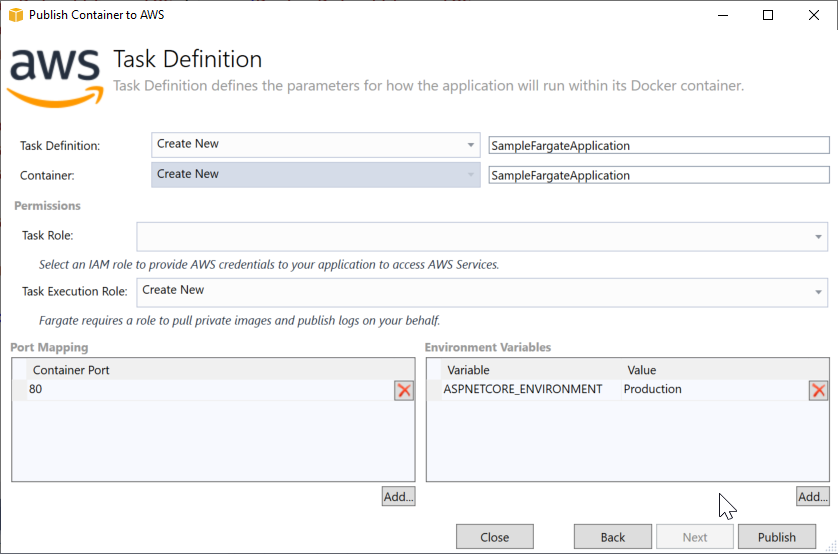The width and height of the screenshot is (838, 554).
Task: Expand the Task Execution Role dropdown
Action: coord(482,292)
